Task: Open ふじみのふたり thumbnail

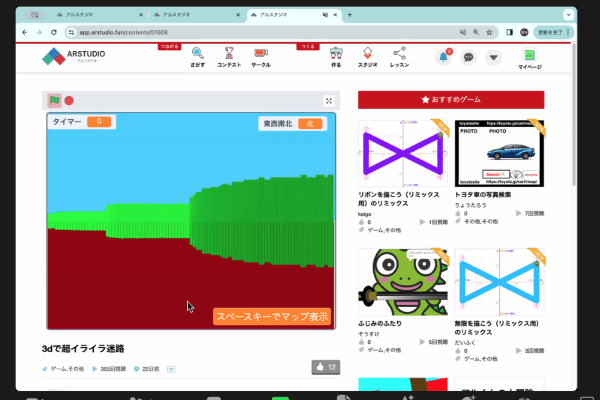Action: pyautogui.click(x=403, y=282)
